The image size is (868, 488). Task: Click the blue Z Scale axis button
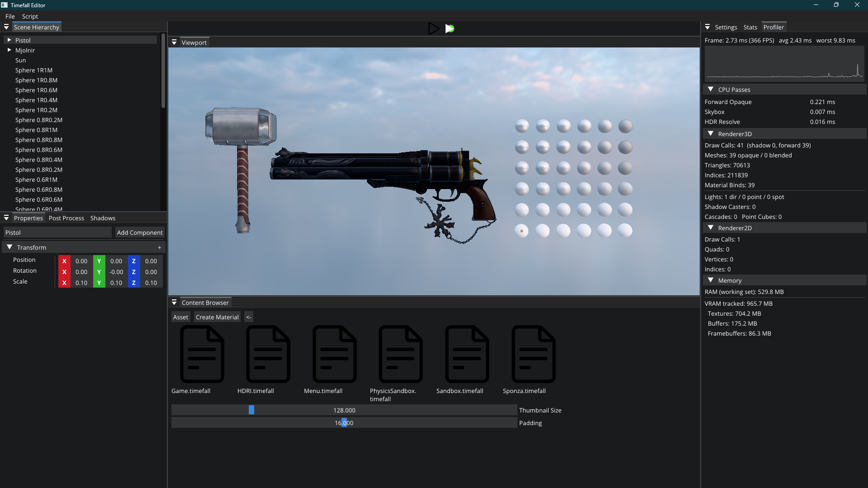(x=134, y=283)
